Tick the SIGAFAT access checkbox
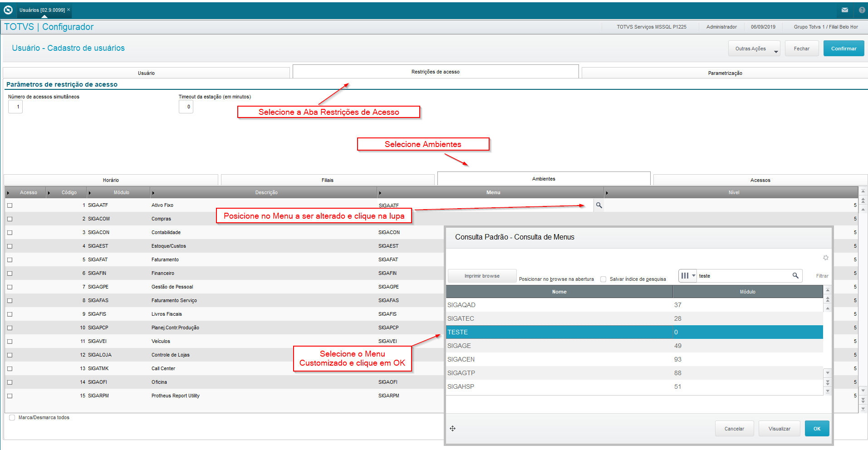 [x=10, y=260]
